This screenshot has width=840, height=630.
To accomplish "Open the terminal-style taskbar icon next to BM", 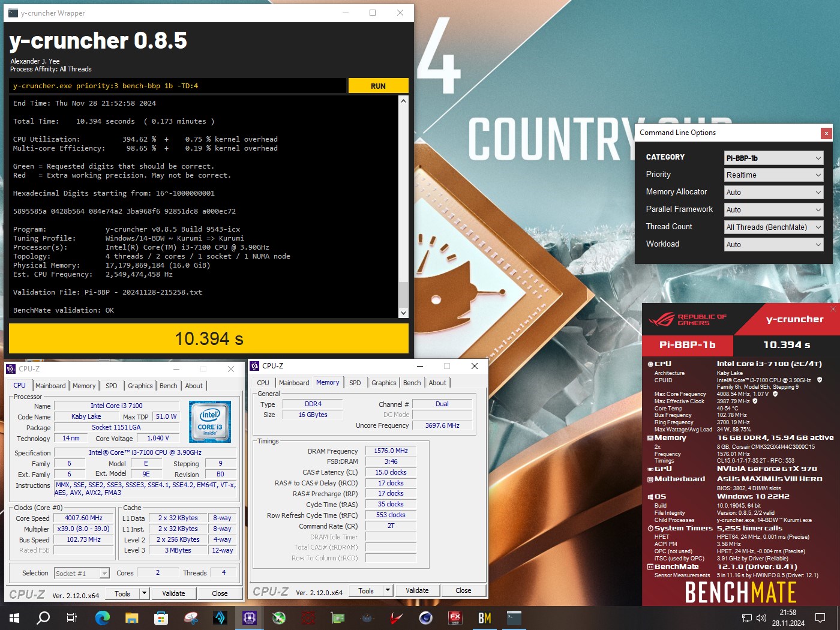I will pyautogui.click(x=514, y=617).
